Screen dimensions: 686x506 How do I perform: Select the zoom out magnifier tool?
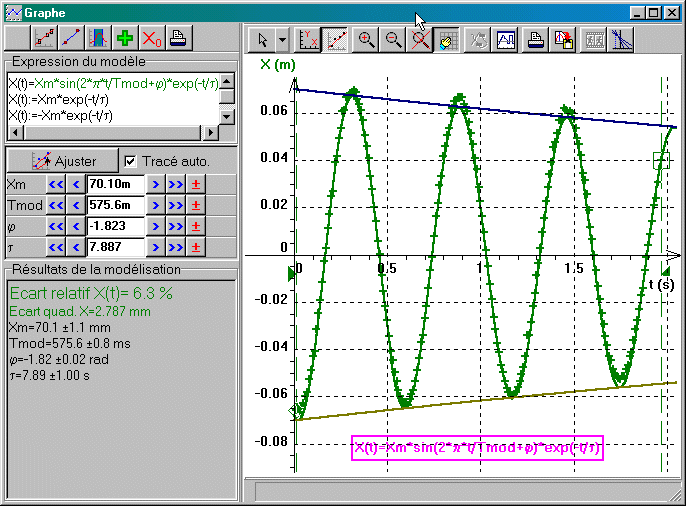(x=394, y=40)
